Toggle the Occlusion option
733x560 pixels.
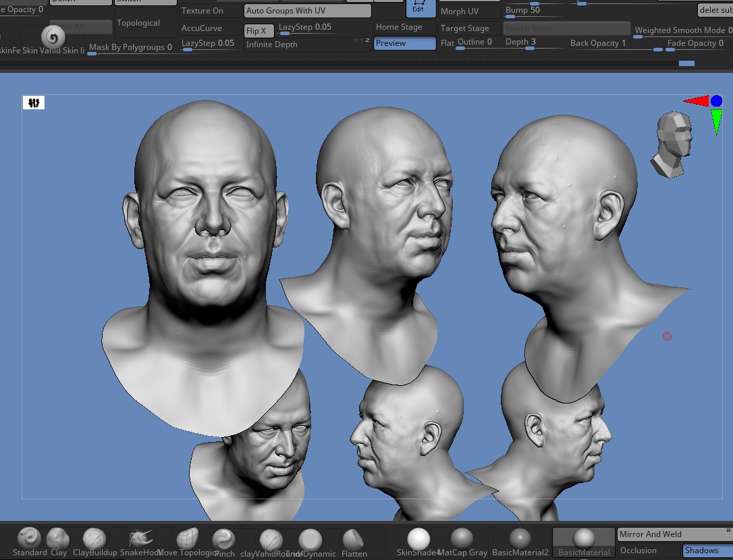point(649,551)
